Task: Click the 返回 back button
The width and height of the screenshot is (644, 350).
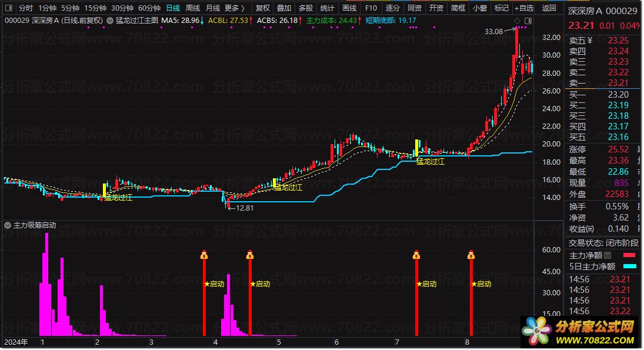Action: 549,8
